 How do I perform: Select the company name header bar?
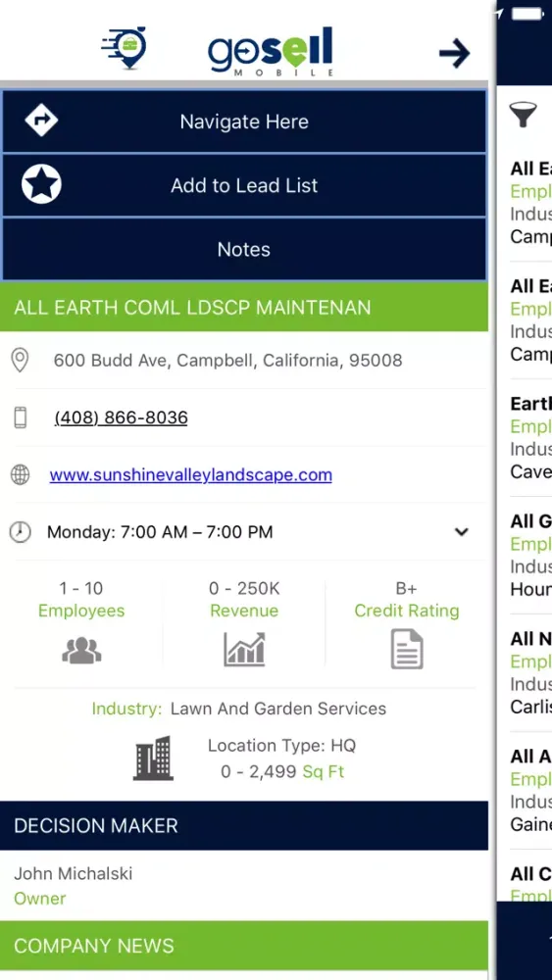pyautogui.click(x=244, y=307)
